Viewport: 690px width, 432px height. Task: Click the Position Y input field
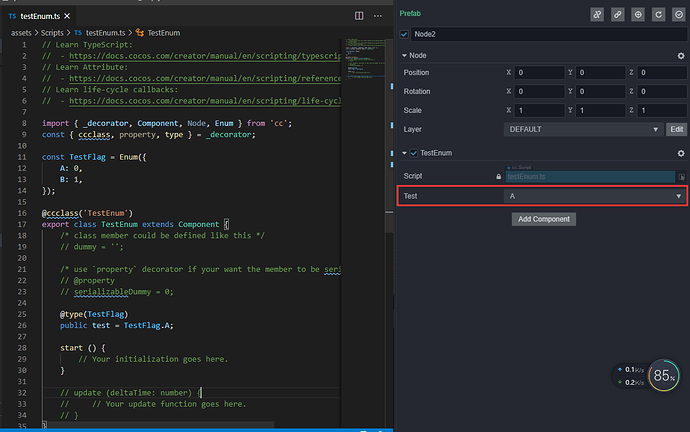600,73
